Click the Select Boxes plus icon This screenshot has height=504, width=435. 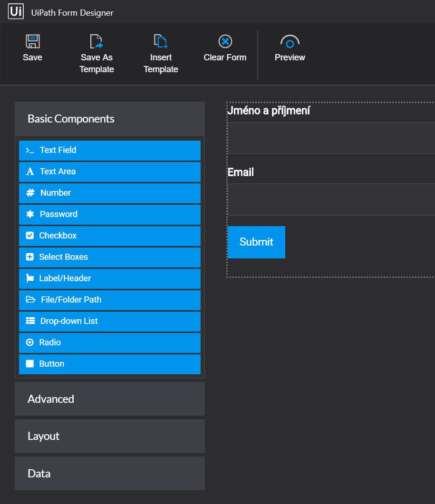tap(29, 257)
